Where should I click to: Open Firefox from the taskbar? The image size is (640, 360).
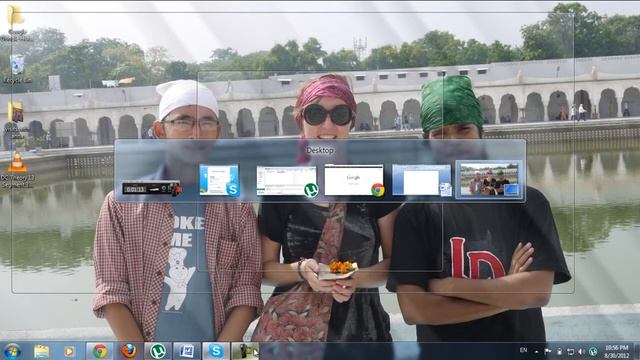[x=129, y=351]
